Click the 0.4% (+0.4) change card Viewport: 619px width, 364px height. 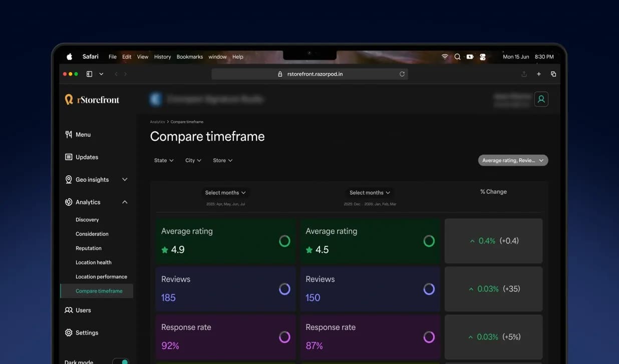[x=493, y=241]
